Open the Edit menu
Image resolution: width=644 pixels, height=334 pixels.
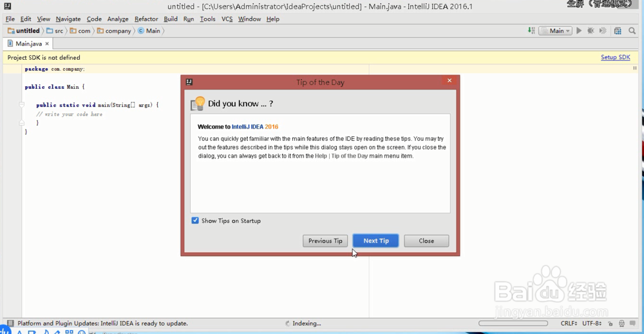26,19
